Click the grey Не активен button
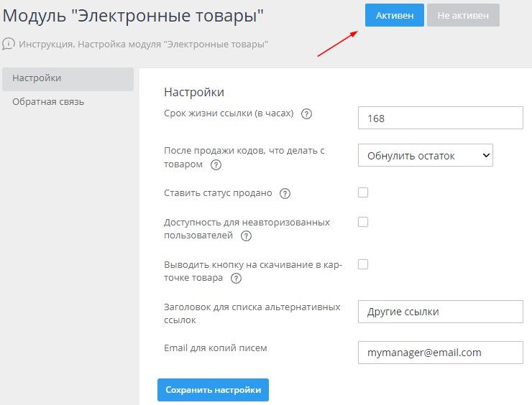 [x=462, y=16]
